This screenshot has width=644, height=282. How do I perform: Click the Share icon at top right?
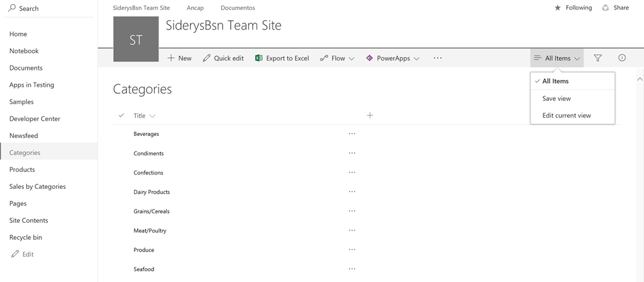click(606, 8)
